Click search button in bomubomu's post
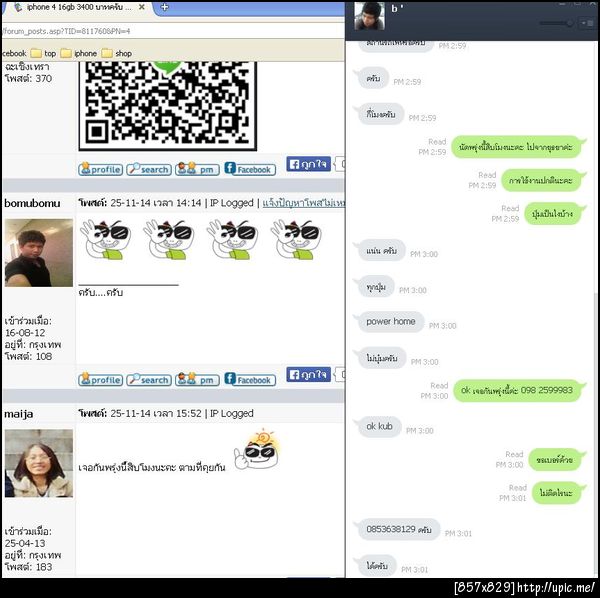600x598 pixels. point(149,380)
